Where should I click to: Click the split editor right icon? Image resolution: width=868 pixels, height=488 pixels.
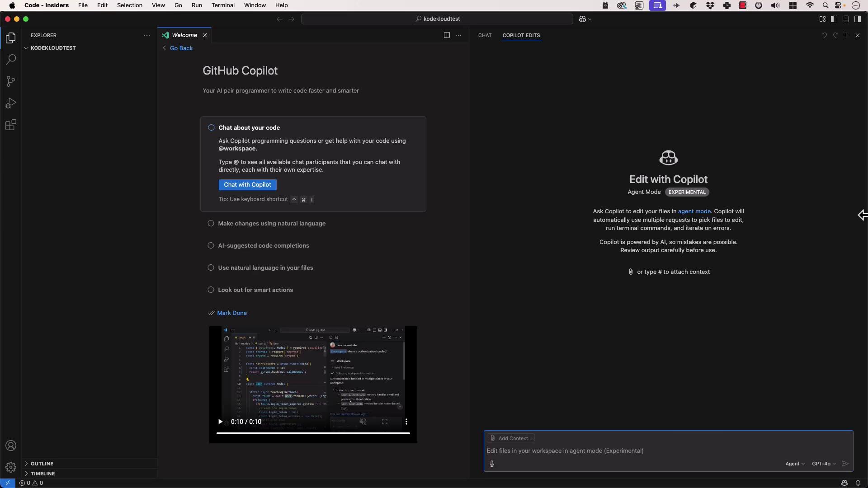coord(447,35)
